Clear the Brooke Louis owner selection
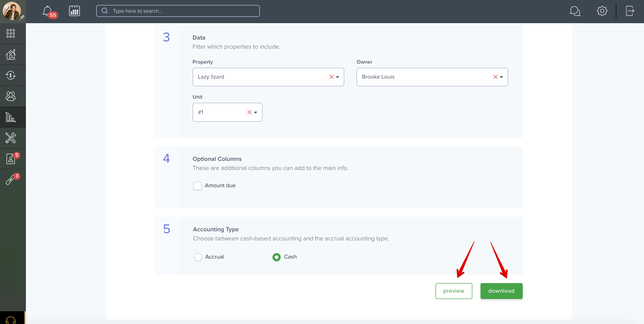This screenshot has width=644, height=324. click(495, 77)
